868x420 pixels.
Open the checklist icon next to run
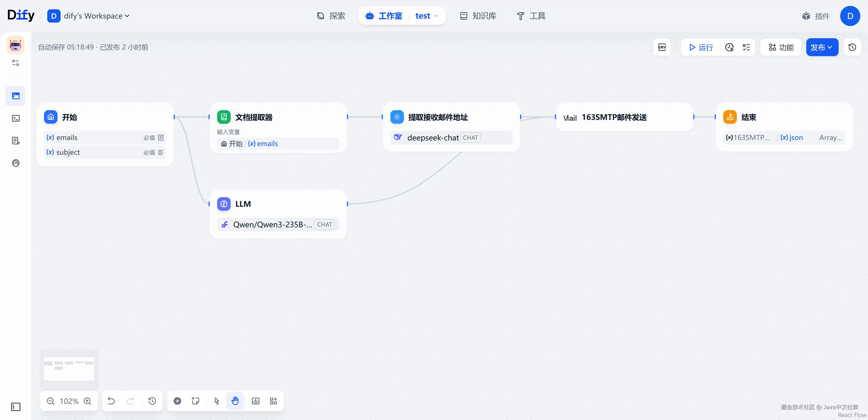pos(746,47)
